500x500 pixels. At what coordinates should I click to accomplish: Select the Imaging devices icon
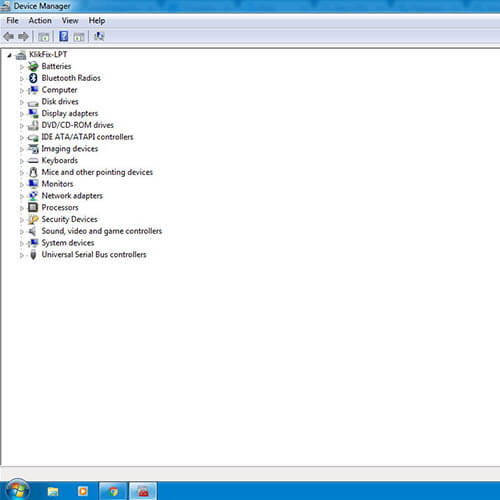click(33, 149)
